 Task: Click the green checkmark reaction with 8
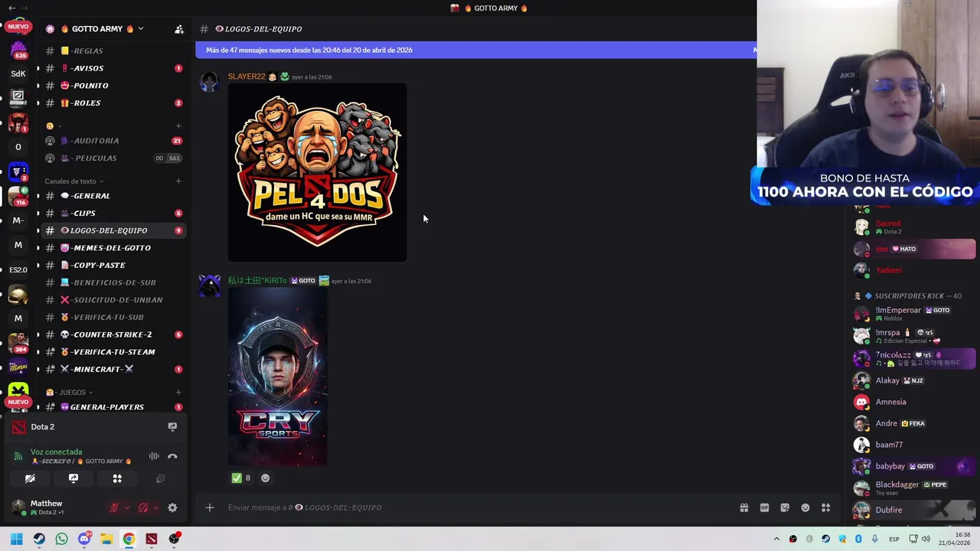click(x=241, y=478)
